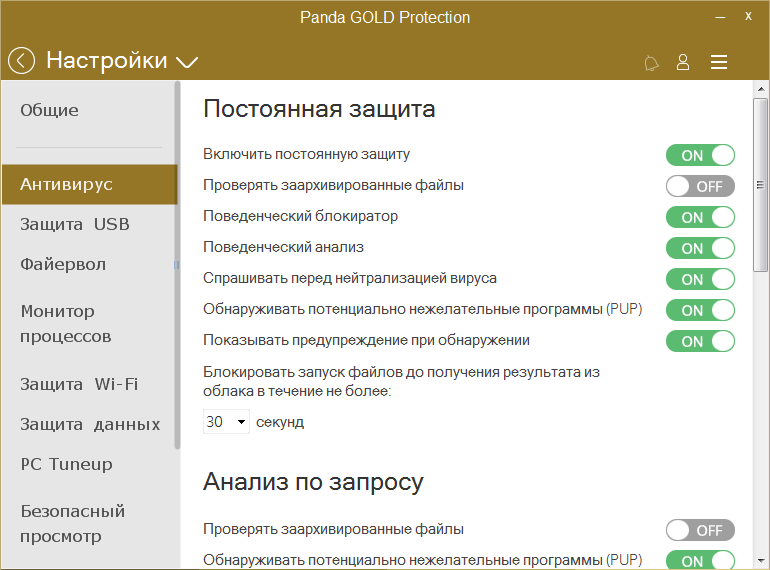
Task: Click the main scrollbar up arrow
Action: pos(761,89)
